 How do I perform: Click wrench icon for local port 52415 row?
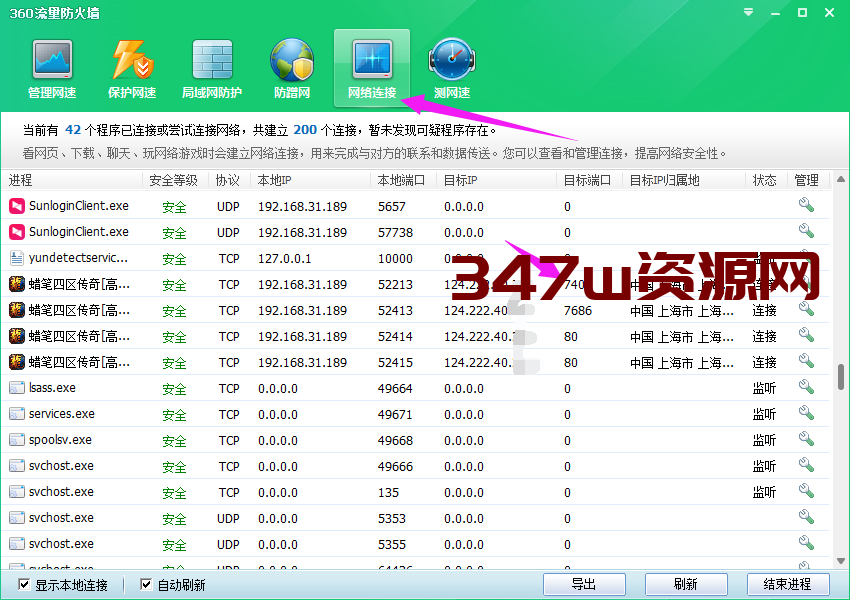[x=806, y=361]
